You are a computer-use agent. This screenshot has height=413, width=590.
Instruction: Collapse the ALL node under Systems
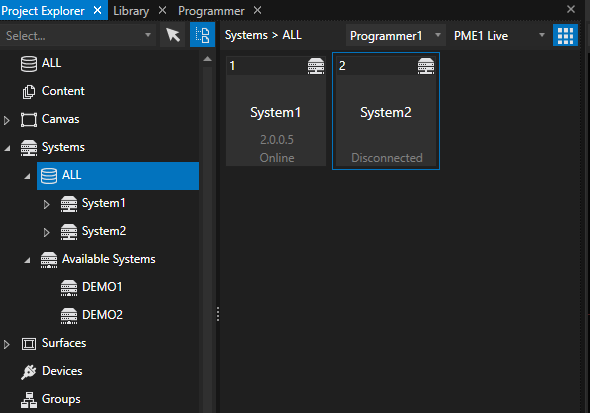coord(27,176)
